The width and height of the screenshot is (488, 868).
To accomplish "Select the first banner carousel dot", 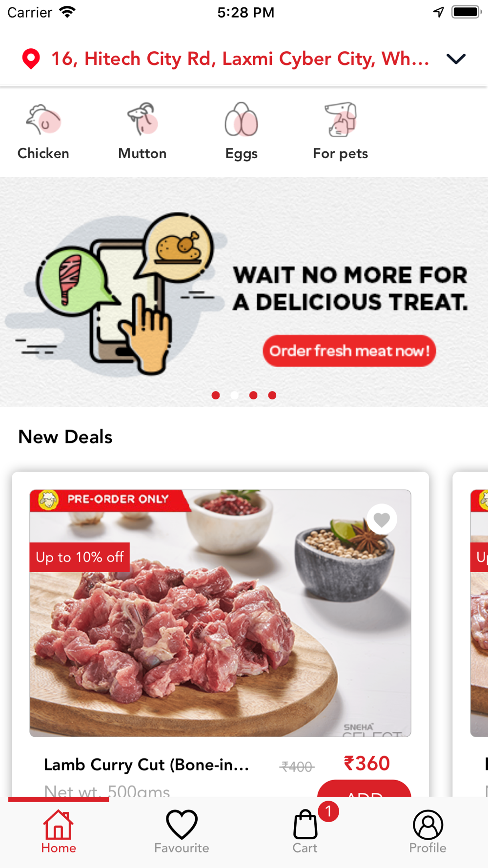I will (216, 395).
